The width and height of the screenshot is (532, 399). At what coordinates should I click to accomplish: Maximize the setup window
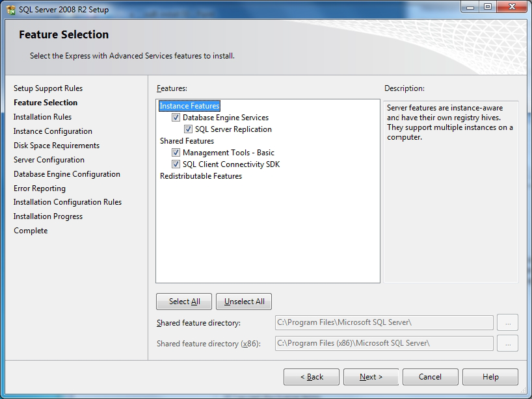pos(488,7)
